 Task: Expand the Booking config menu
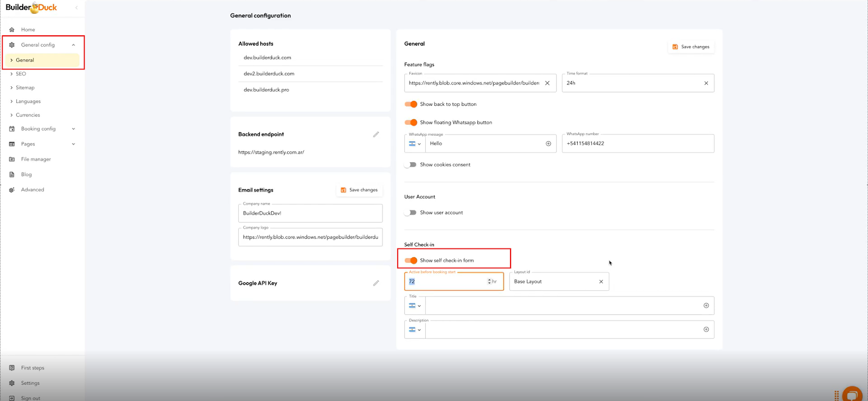click(73, 129)
